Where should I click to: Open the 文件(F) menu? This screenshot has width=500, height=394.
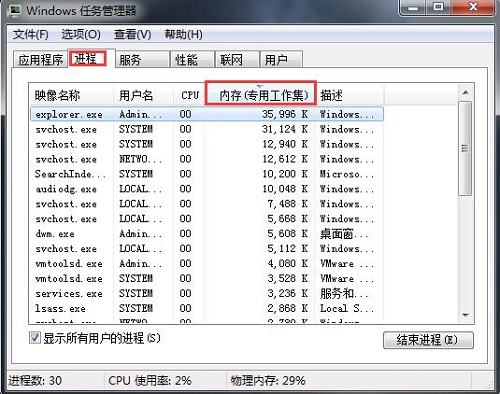30,34
